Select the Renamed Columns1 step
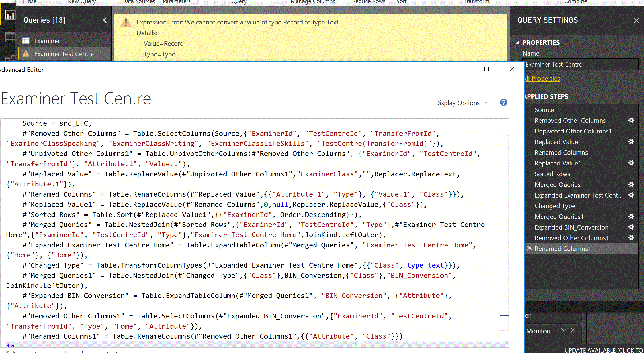Viewport: 644px width, 353px height. 562,248
